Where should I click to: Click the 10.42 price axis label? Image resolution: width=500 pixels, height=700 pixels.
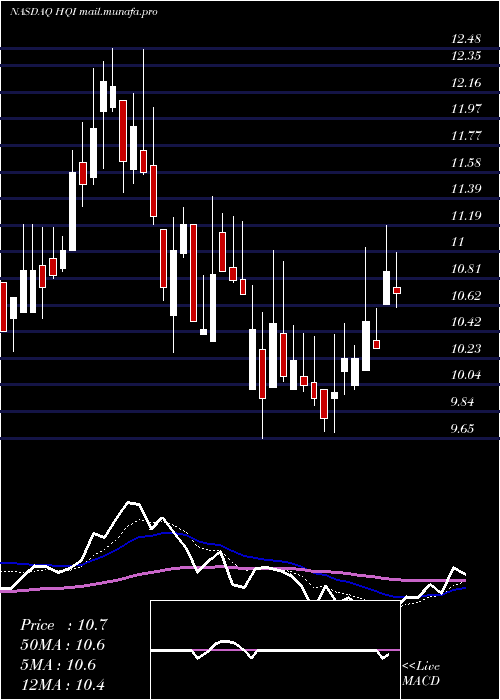(x=466, y=321)
